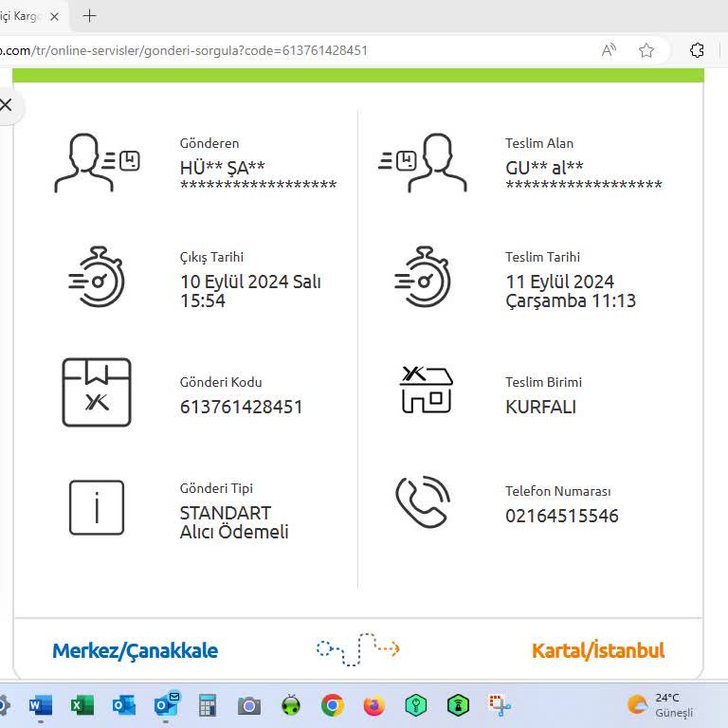Close the shipment details panel with X
The image size is (728, 728).
tap(7, 104)
